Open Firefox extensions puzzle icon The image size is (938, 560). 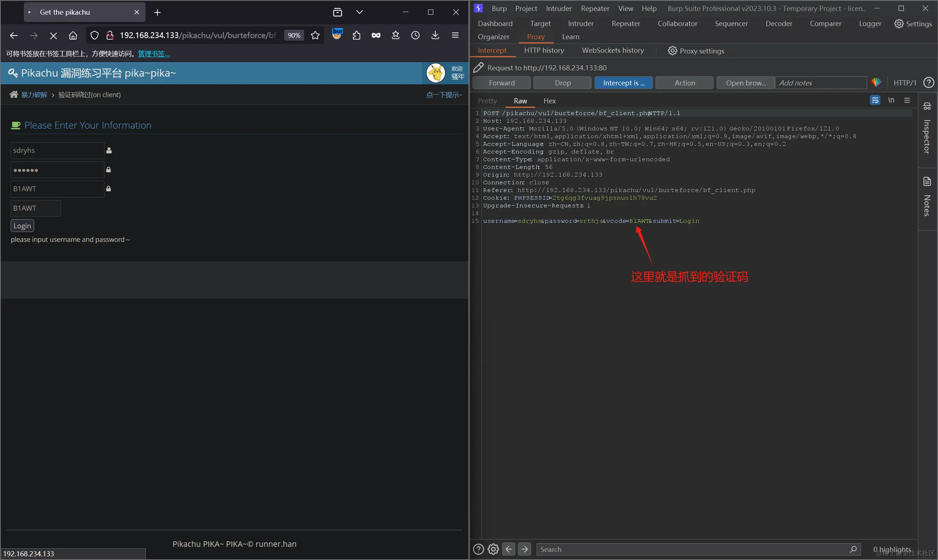coord(357,36)
